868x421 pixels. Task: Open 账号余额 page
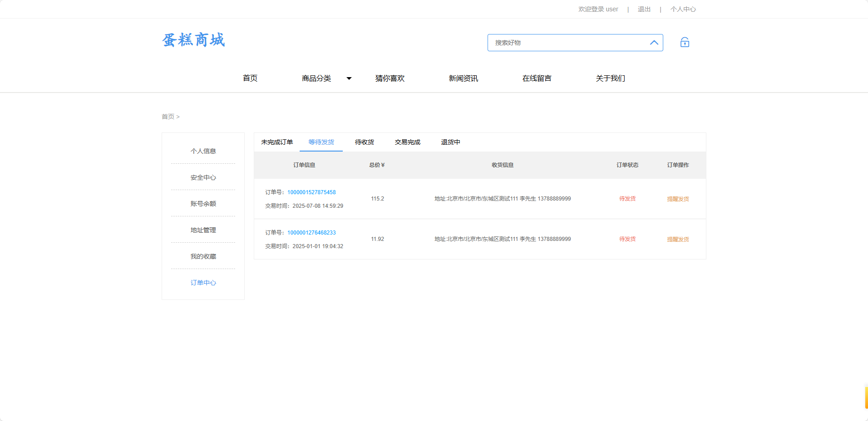[203, 203]
